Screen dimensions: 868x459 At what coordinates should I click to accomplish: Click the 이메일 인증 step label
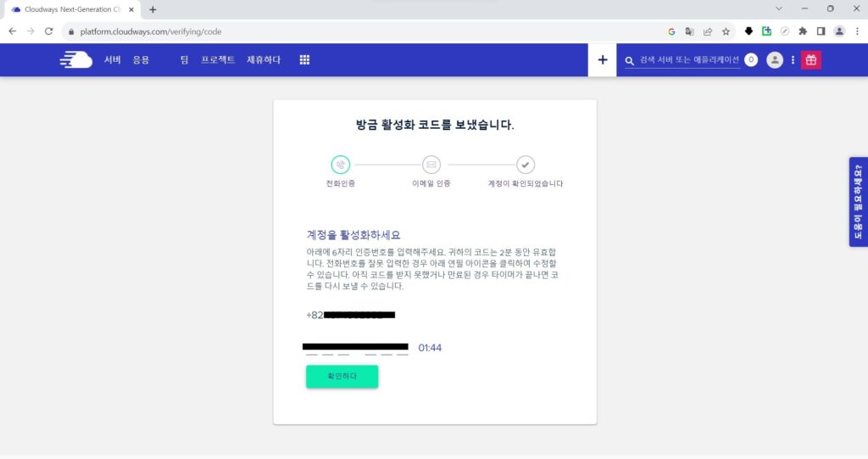431,183
